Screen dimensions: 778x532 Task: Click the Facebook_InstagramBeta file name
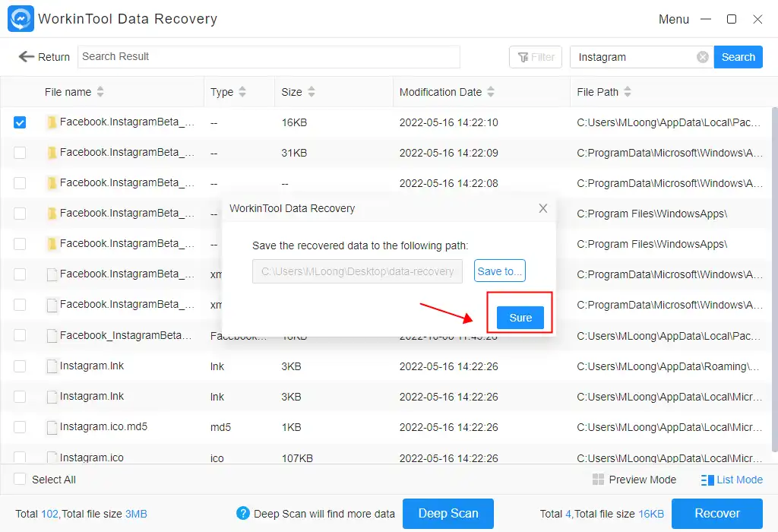coord(125,335)
